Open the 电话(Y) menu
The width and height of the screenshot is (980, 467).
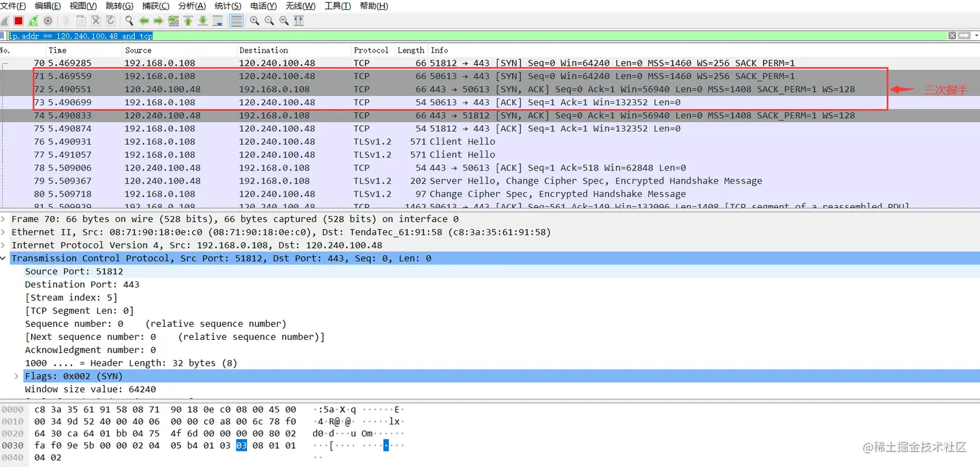pos(264,6)
